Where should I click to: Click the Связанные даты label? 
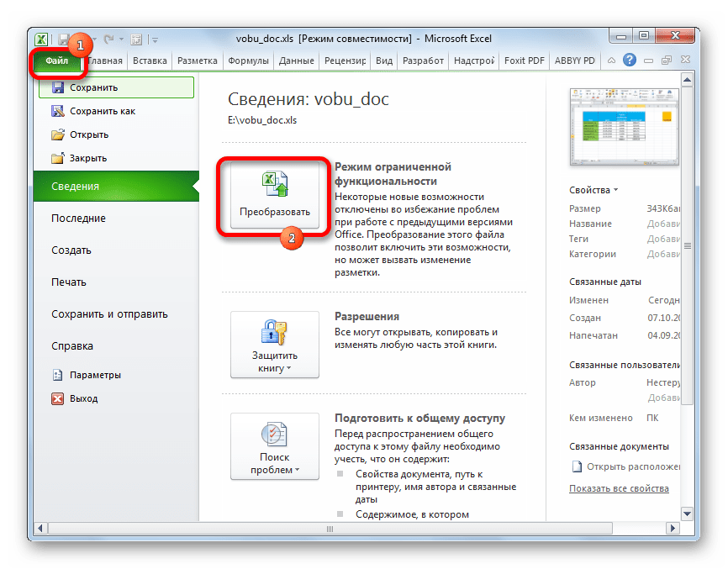pyautogui.click(x=605, y=282)
